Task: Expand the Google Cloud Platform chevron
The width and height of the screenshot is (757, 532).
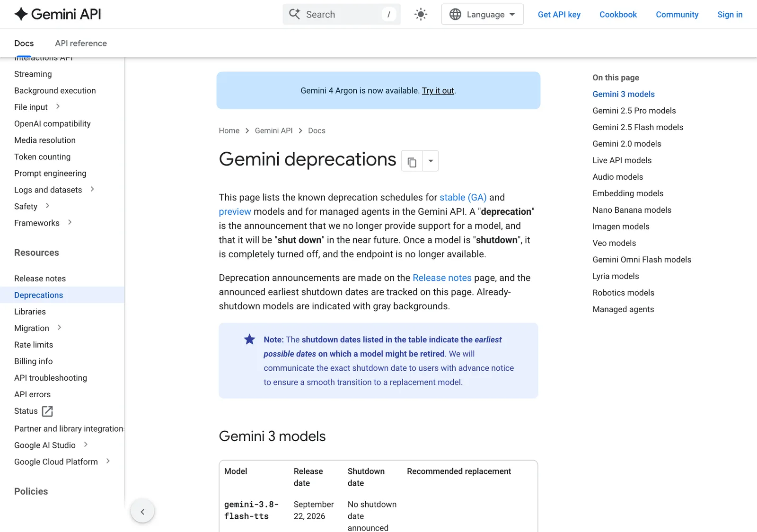Action: pyautogui.click(x=108, y=461)
